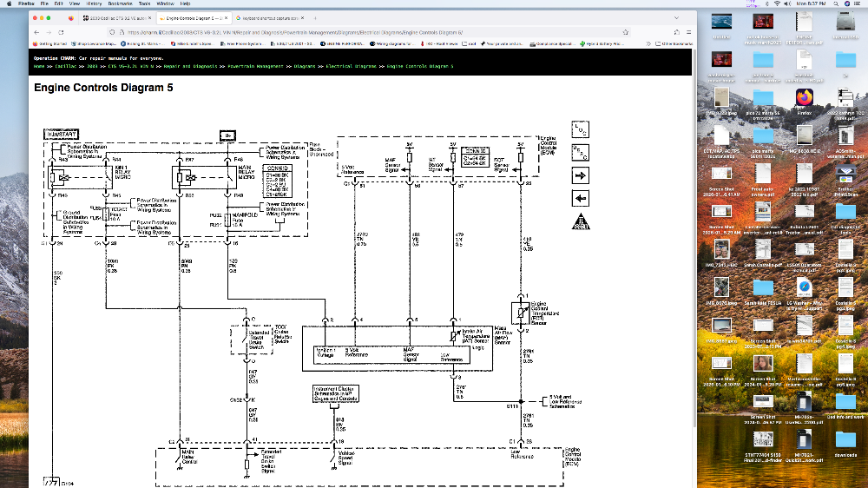
Task: Go to Electrical Diagrams breadcrumb link
Action: (352, 66)
